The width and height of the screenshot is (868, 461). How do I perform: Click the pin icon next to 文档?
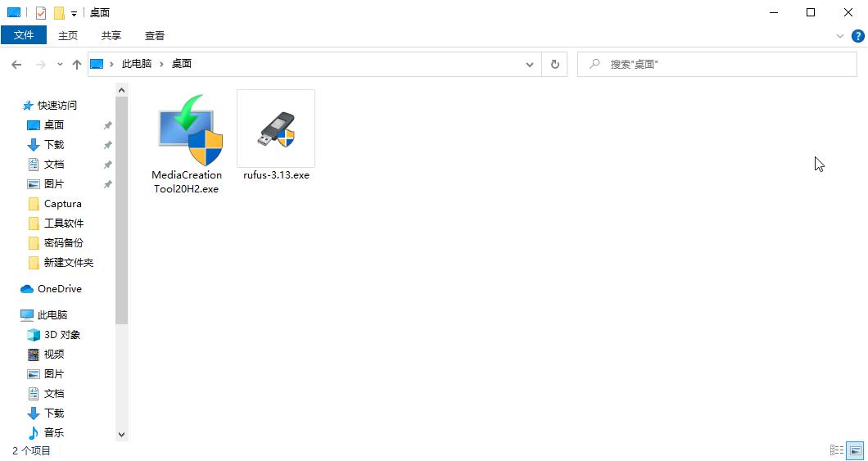coord(108,165)
